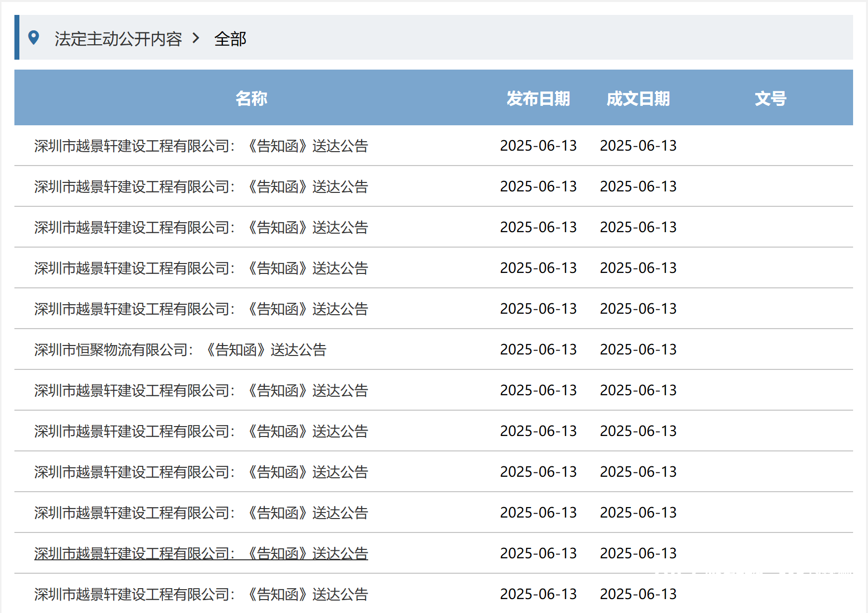Click the 成文日期 column header
Viewport: 868px width, 613px height.
[638, 98]
